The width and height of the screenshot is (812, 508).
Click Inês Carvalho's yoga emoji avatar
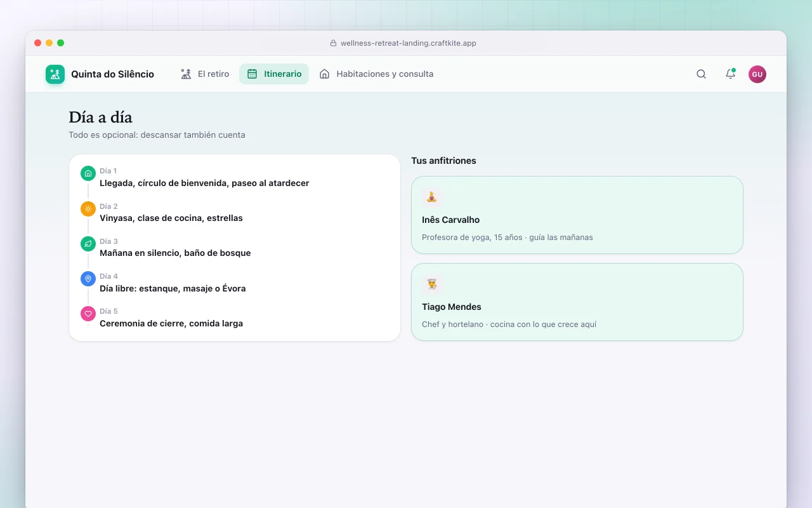click(432, 197)
